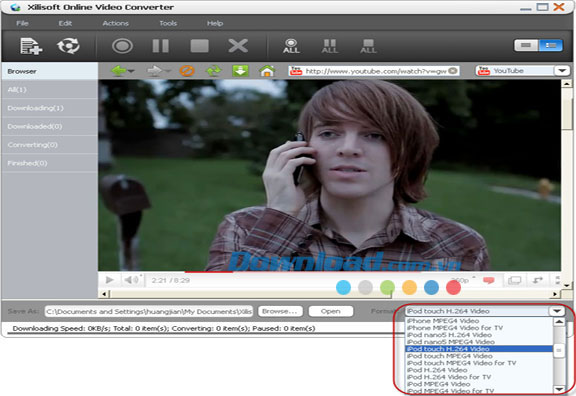
Task: Click the player's large-player rectangle icon
Action: pyautogui.click(x=514, y=280)
